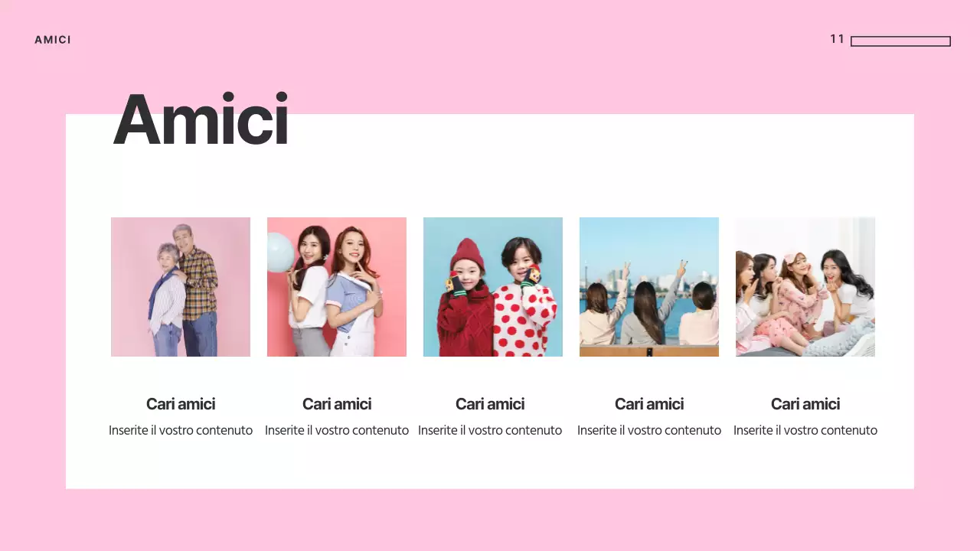Select the photo of children in red sweaters
The image size is (980, 551).
pyautogui.click(x=493, y=287)
